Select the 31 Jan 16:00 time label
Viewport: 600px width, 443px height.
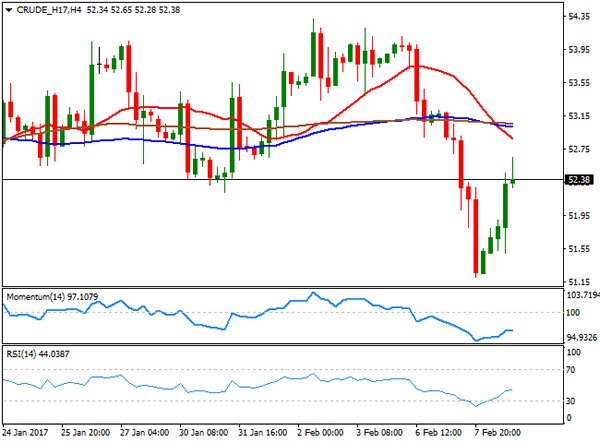[x=262, y=433]
